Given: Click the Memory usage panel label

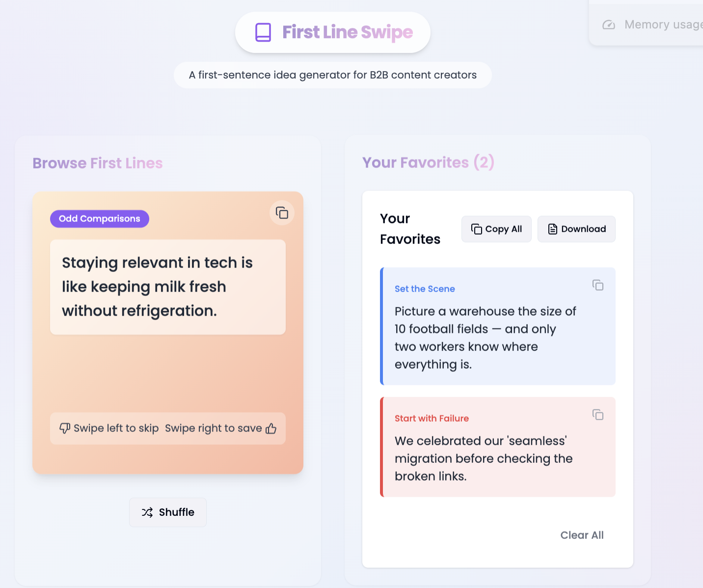Looking at the screenshot, I should [663, 25].
